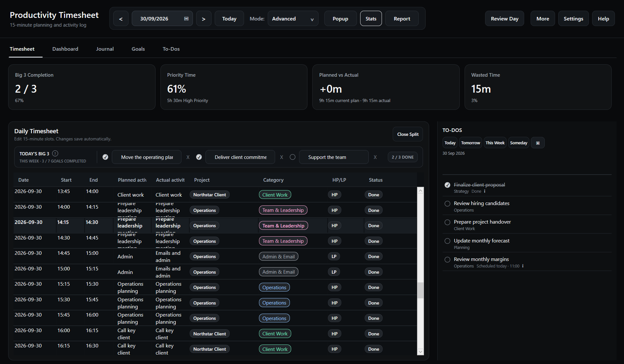The height and width of the screenshot is (364, 624).
Task: Click the Review Day button
Action: (505, 19)
